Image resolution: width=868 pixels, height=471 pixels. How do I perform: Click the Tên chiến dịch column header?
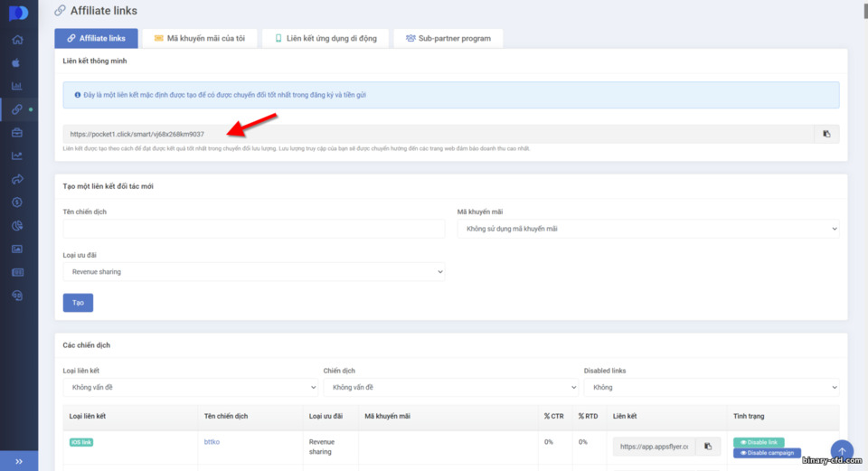pyautogui.click(x=226, y=416)
